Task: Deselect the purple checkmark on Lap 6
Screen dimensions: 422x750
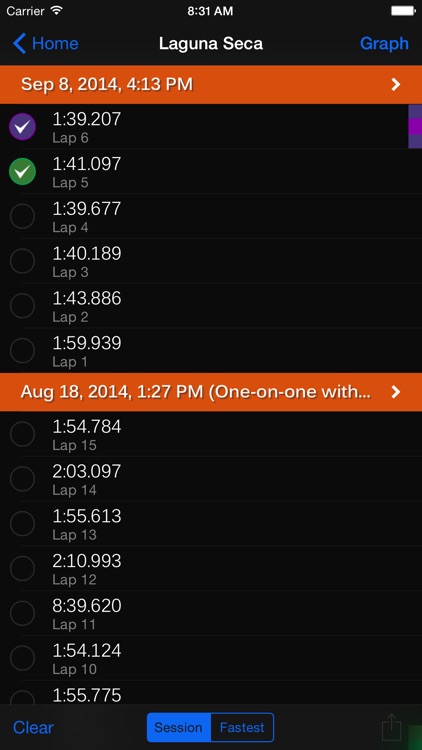Action: coord(22,127)
